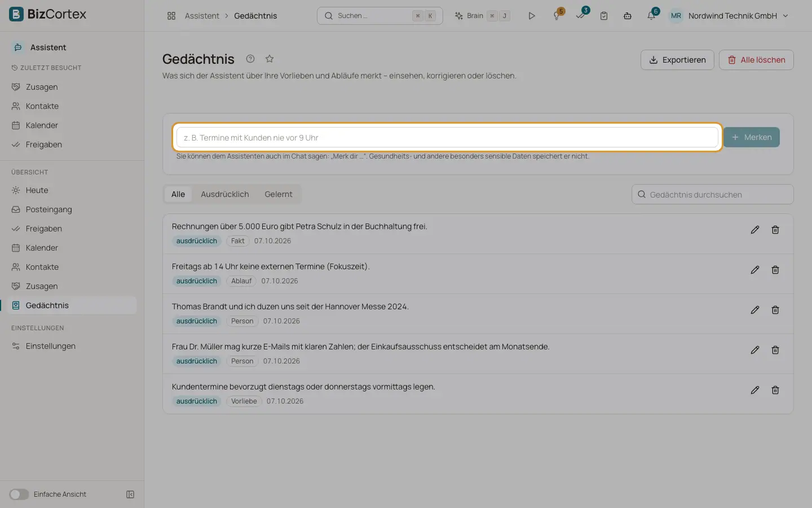Edit the Petra Schulz invoice memory entry
The height and width of the screenshot is (508, 812).
755,230
